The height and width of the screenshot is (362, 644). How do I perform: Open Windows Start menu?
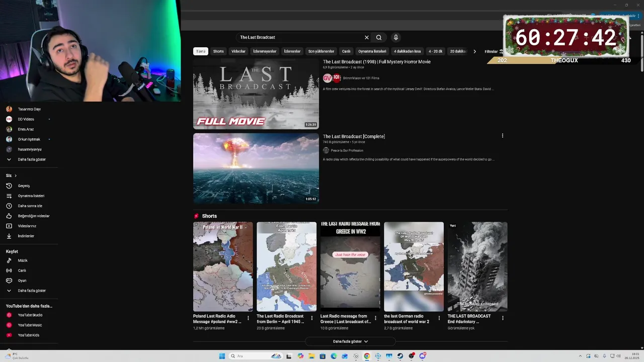pos(222,356)
